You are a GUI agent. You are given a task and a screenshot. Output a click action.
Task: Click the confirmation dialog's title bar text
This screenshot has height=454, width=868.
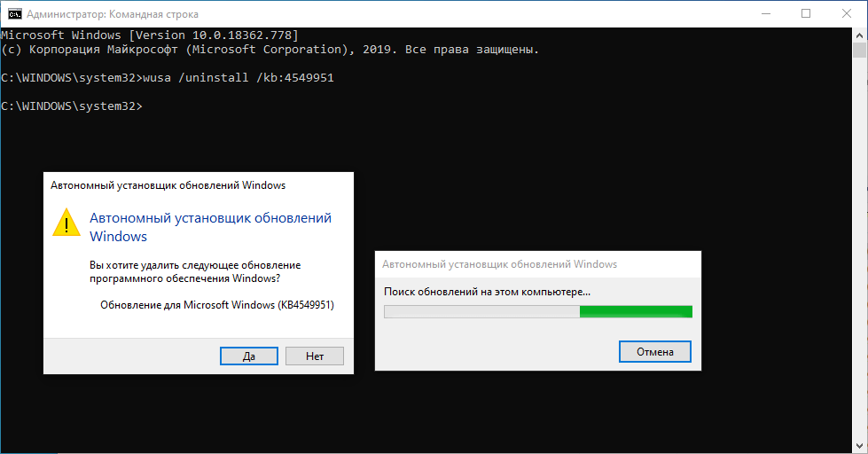tap(168, 185)
